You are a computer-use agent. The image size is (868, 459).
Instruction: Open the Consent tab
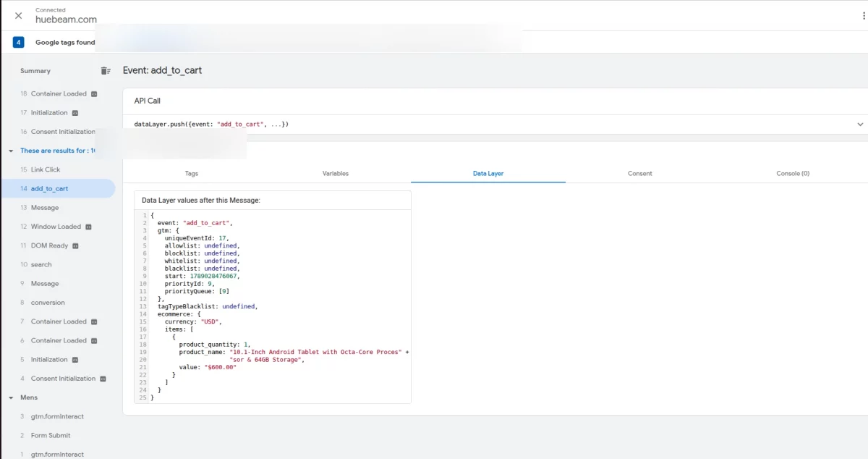640,174
